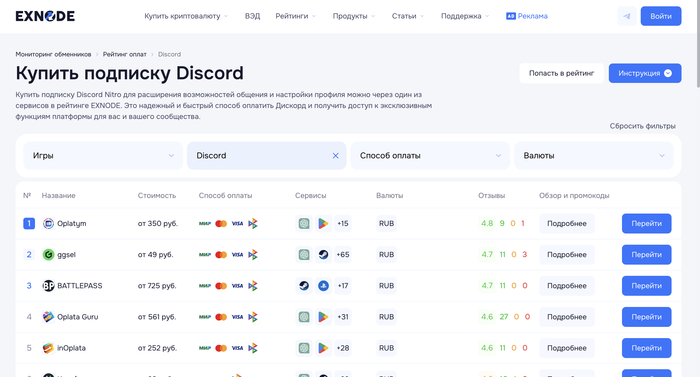Click the Войти button
This screenshot has height=377, width=700.
pos(661,16)
